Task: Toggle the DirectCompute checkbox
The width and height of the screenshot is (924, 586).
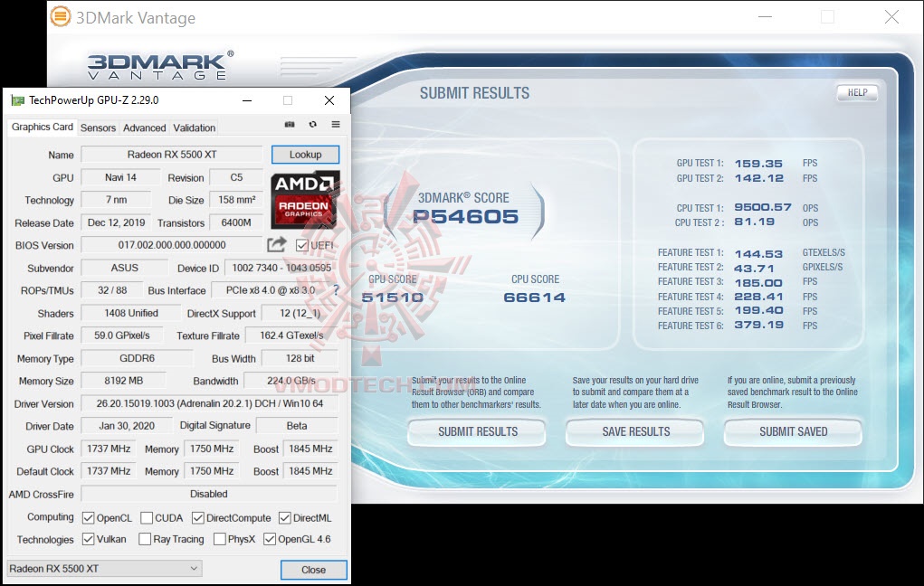Action: point(198,517)
